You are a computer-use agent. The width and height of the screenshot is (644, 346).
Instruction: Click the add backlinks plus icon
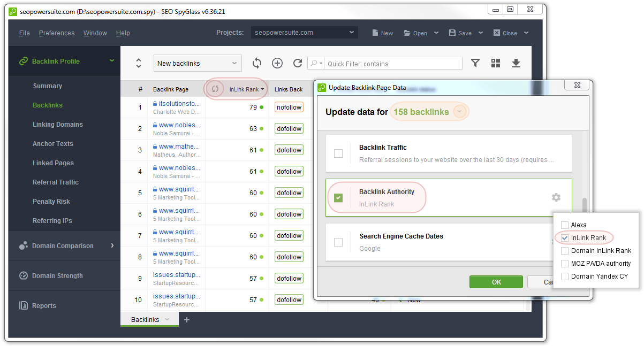click(x=277, y=63)
